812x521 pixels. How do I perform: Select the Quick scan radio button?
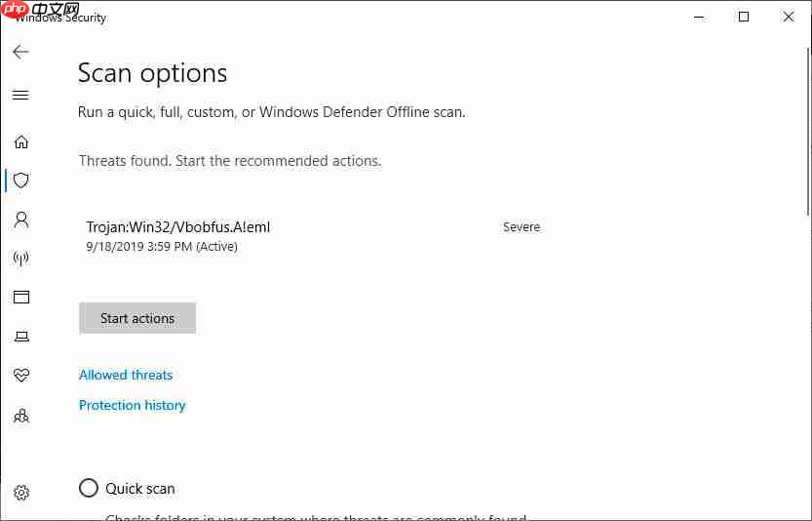click(x=89, y=488)
